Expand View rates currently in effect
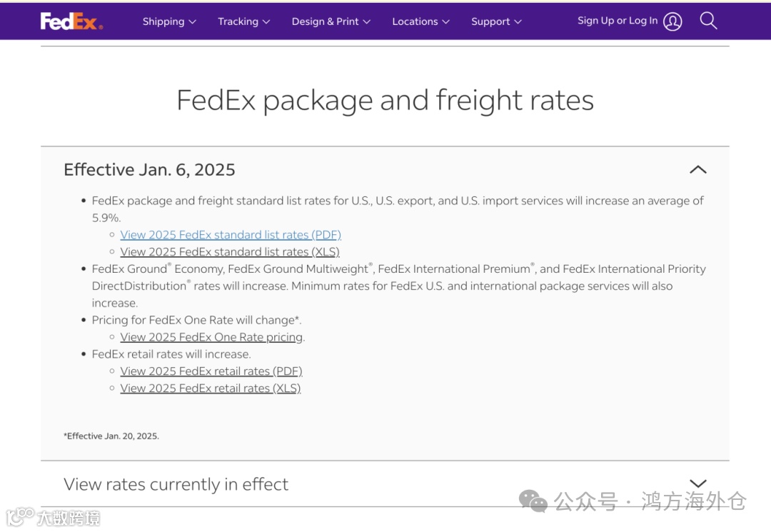Screen dimensions: 771x532 pos(697,483)
